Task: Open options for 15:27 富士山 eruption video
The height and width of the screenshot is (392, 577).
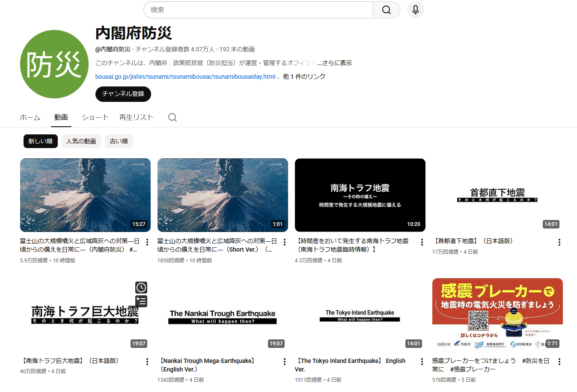Action: tap(147, 242)
